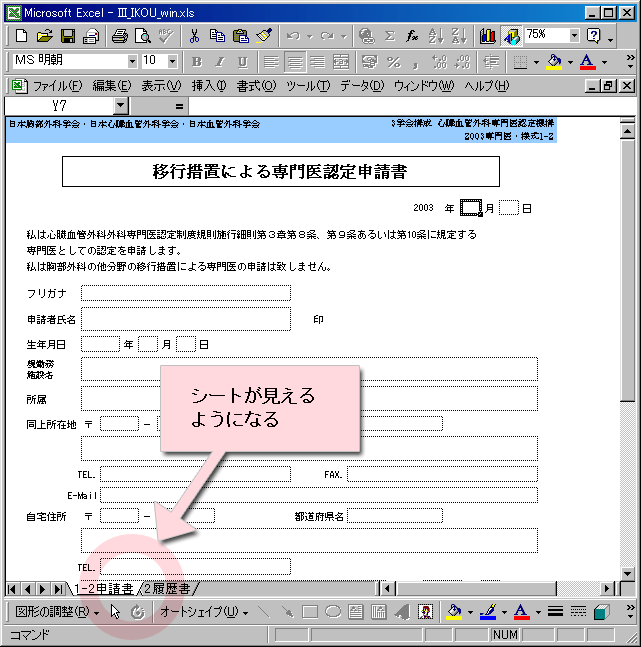The height and width of the screenshot is (647, 641).
Task: Open the Name Box dropdown for Y7
Action: point(121,106)
